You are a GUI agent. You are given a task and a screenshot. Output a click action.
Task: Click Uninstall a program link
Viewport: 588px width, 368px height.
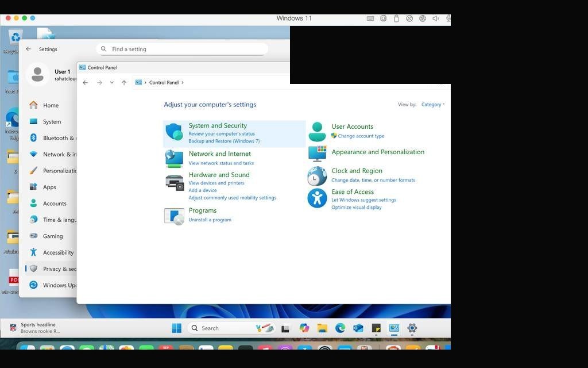tap(210, 220)
